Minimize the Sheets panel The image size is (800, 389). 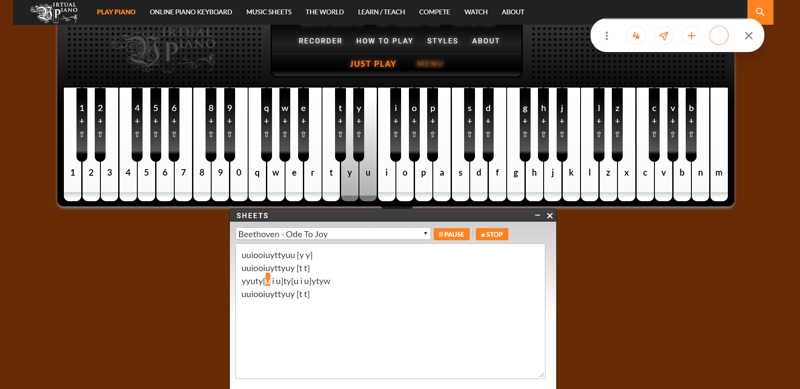click(x=537, y=215)
